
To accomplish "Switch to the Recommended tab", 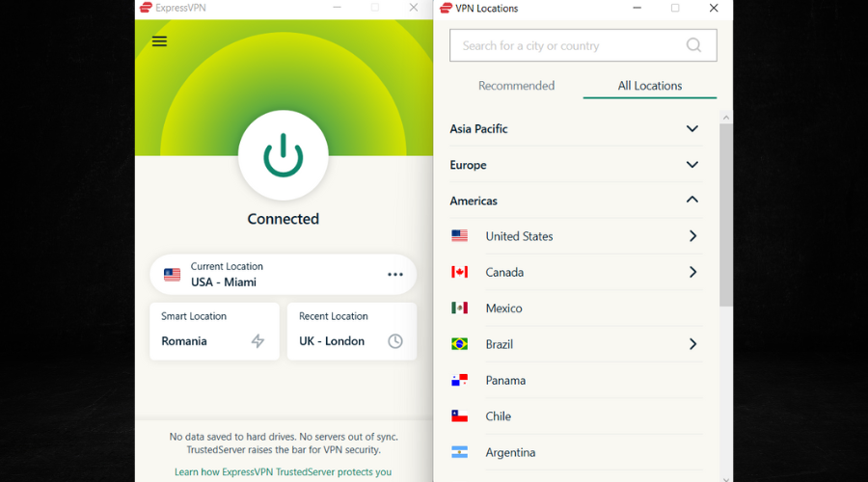I will (517, 86).
